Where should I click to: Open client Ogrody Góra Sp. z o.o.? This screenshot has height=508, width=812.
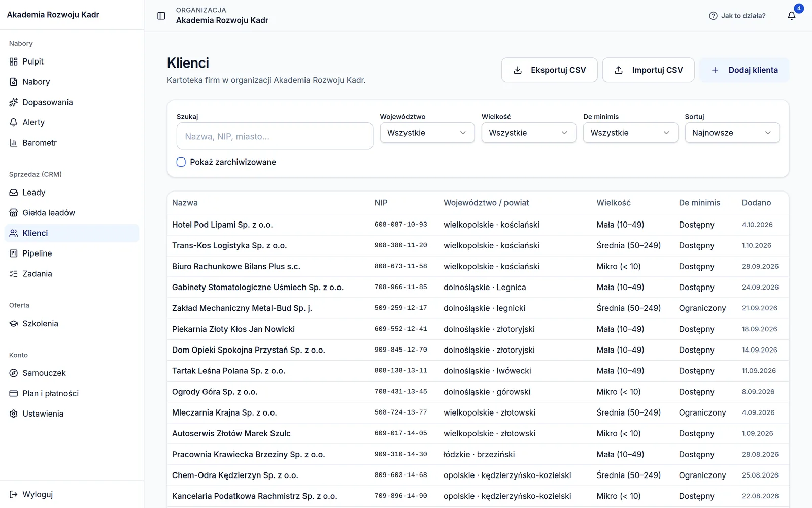pos(215,392)
